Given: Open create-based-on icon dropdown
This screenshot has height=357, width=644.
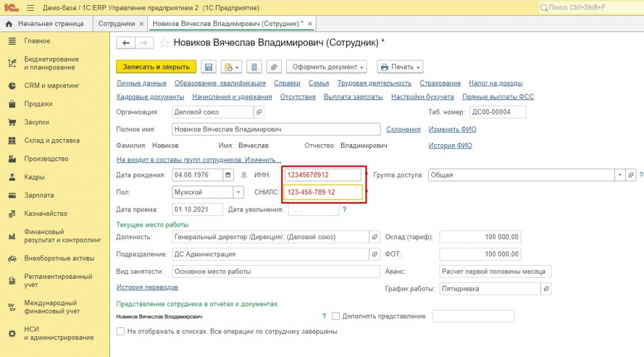Looking at the screenshot, I should point(231,67).
